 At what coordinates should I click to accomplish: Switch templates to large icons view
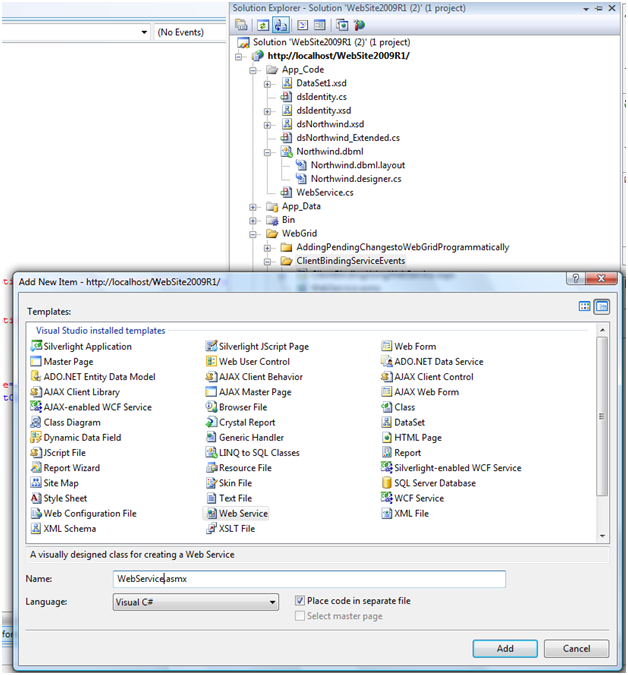585,307
